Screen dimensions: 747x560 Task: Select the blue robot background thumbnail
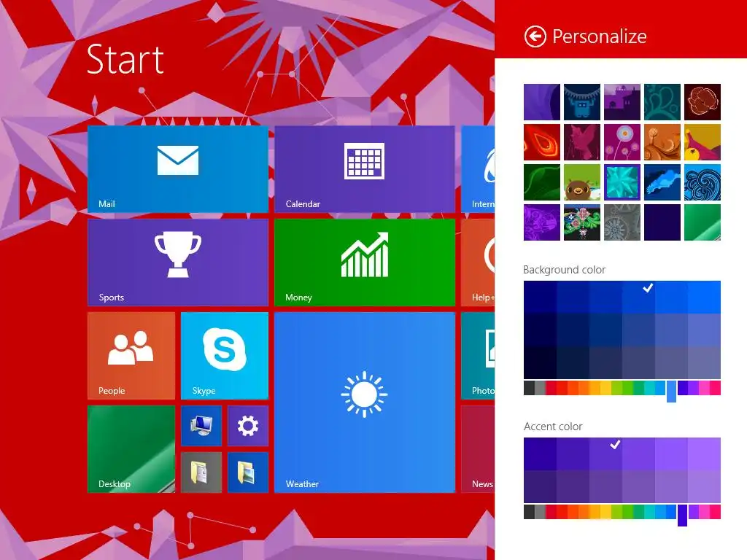pos(582,102)
